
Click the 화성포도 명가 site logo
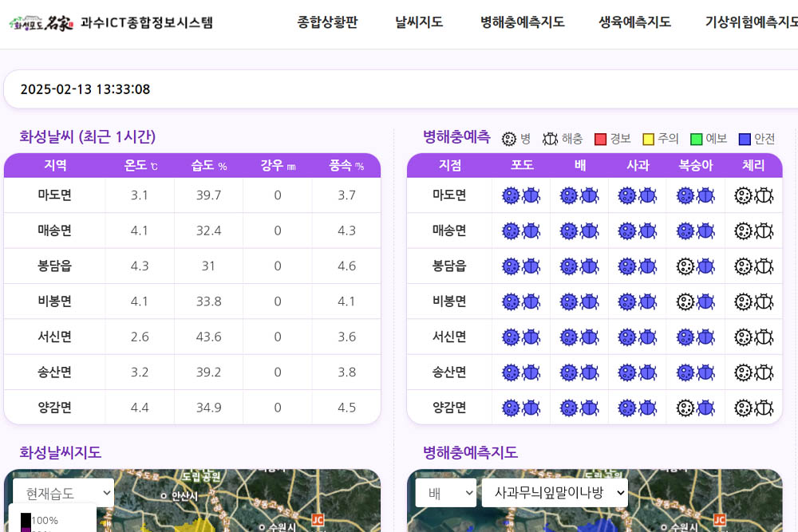tap(41, 22)
